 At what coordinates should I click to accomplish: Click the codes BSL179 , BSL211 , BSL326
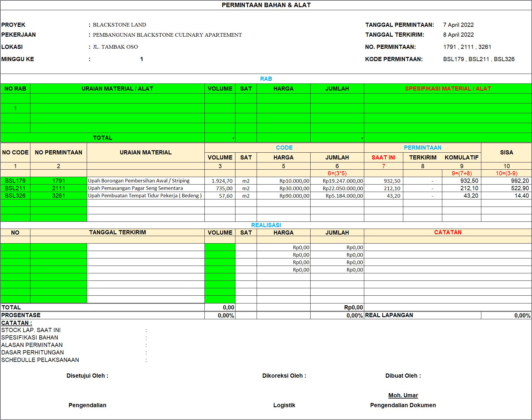(479, 59)
